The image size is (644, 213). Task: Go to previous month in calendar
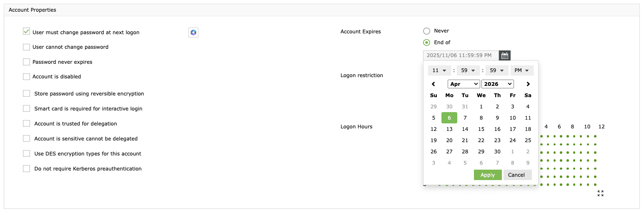(434, 84)
